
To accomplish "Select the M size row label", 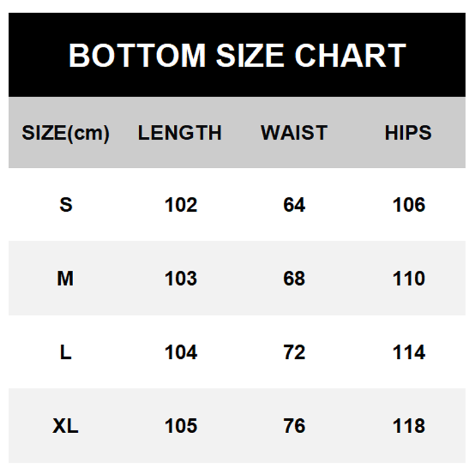I will 65,278.
